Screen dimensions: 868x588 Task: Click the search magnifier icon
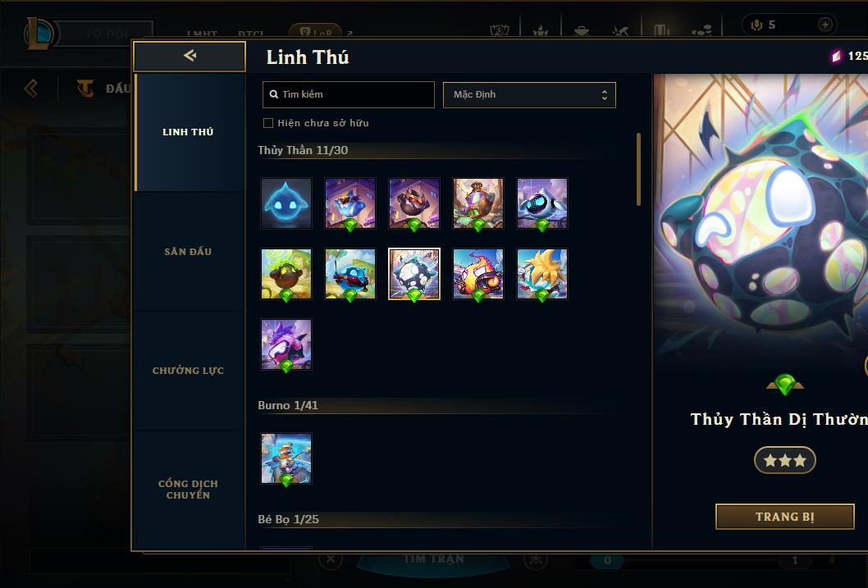point(273,94)
